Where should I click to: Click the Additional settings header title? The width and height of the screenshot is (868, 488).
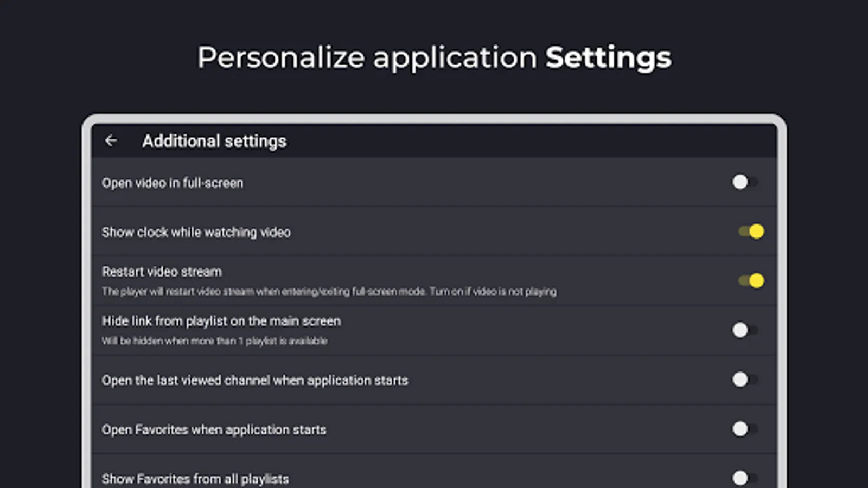[214, 142]
